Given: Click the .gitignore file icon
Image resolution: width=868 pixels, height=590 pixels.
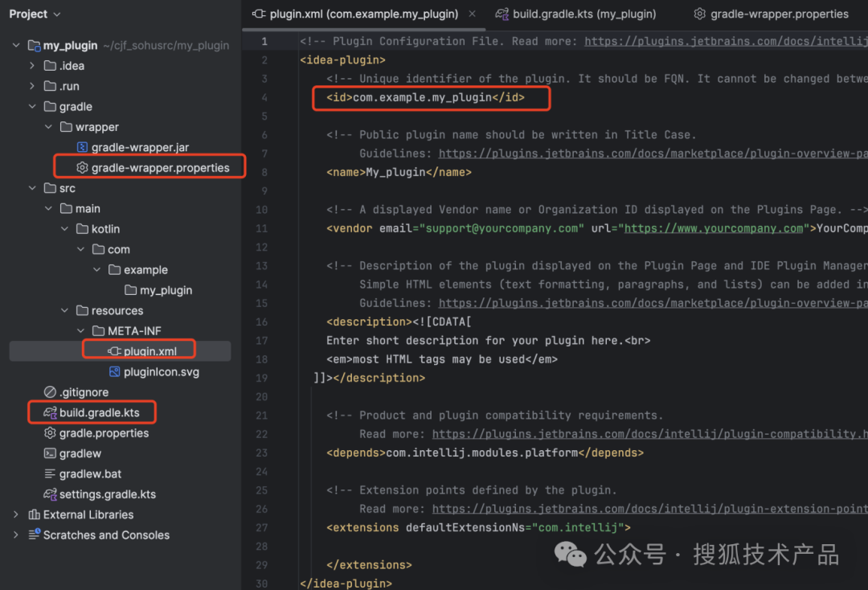Looking at the screenshot, I should coord(51,391).
